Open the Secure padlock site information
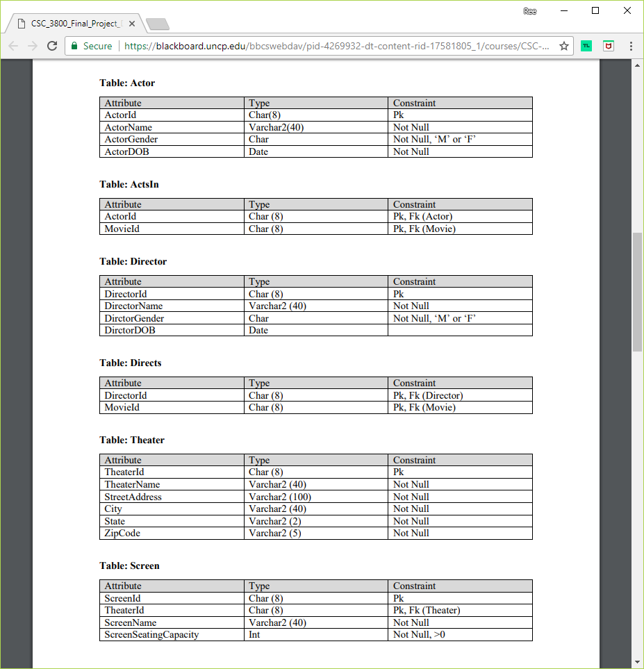 pyautogui.click(x=74, y=46)
